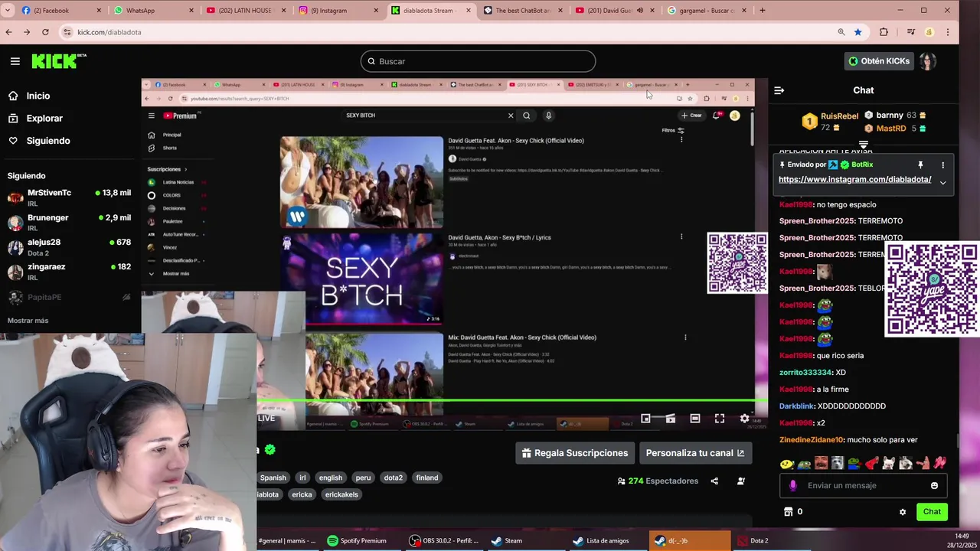The image size is (980, 551).
Task: Unpin the pinned BotRix message
Action: (920, 165)
